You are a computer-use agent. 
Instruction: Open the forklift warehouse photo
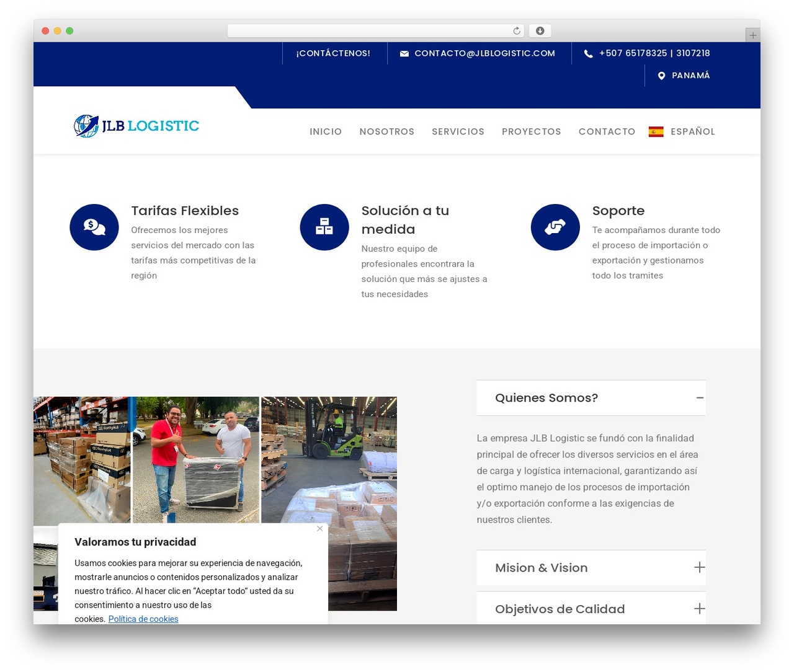[x=329, y=503]
